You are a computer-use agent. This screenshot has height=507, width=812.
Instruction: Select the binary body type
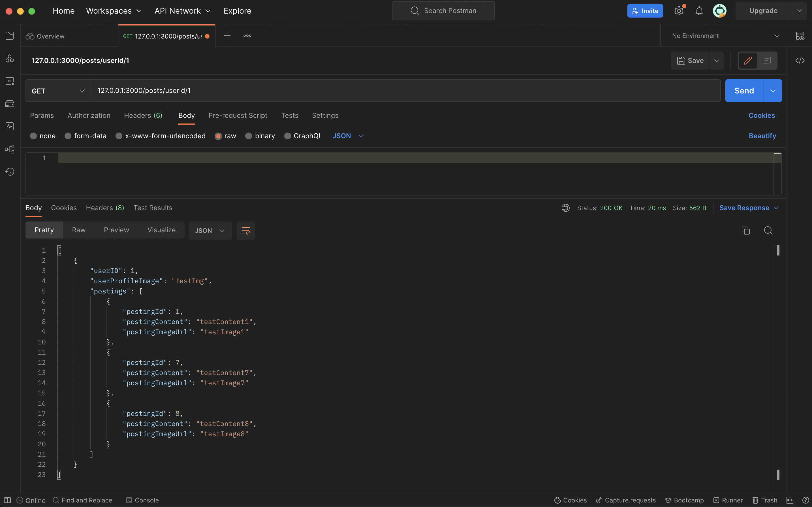pos(248,136)
